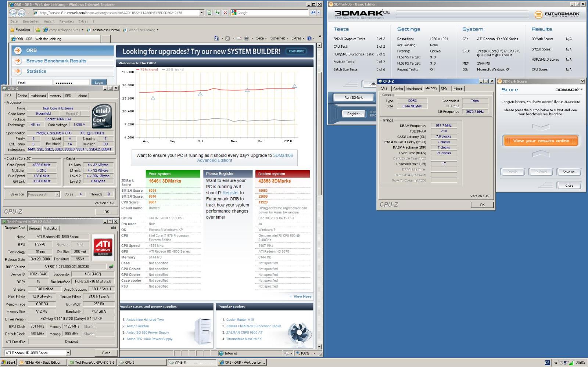Click Save as... button in 3DMark Score

coord(569,172)
